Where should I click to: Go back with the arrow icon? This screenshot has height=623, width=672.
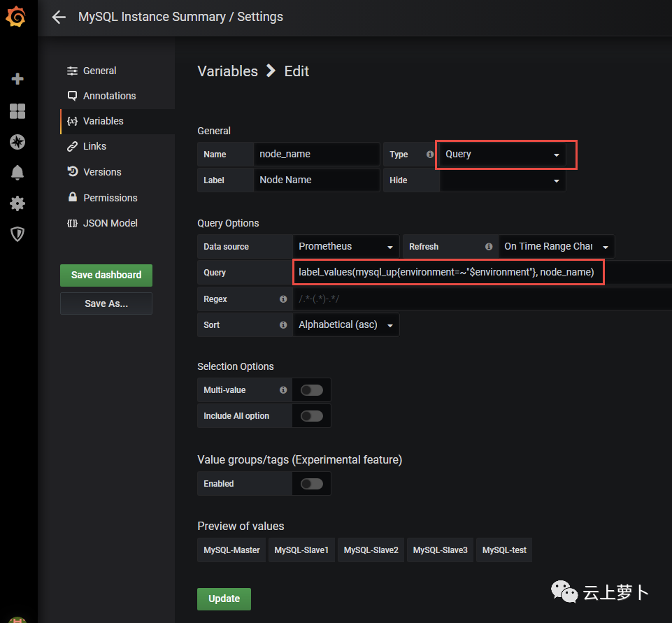(59, 17)
